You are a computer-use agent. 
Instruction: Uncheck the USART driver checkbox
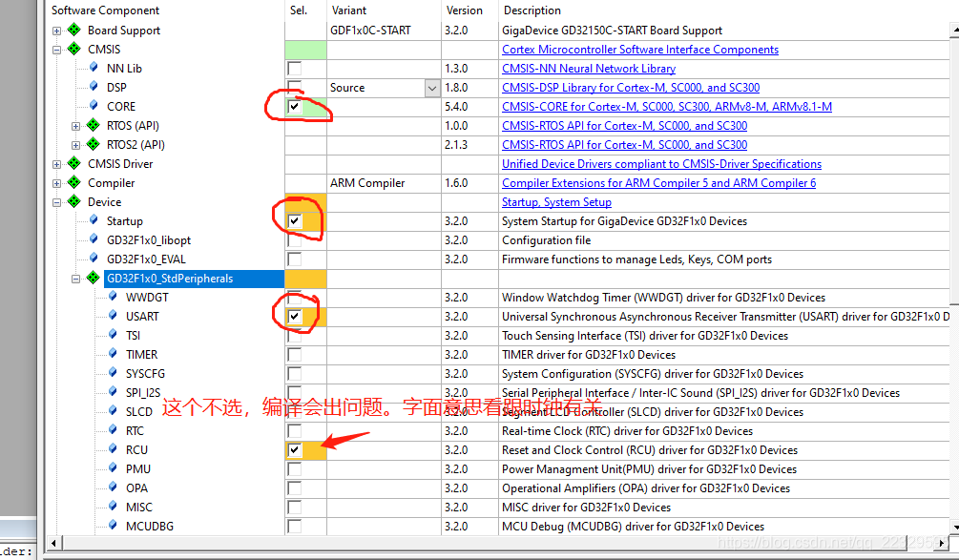pyautogui.click(x=295, y=316)
